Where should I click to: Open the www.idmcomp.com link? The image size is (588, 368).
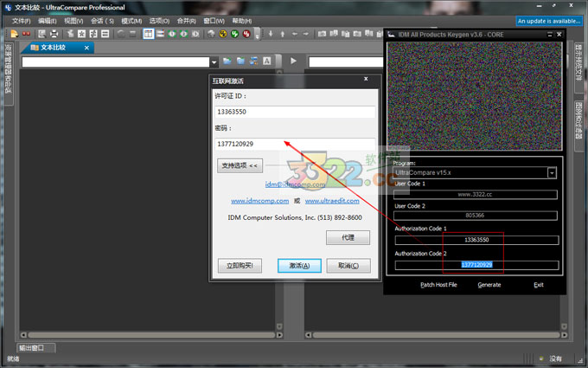pyautogui.click(x=260, y=201)
